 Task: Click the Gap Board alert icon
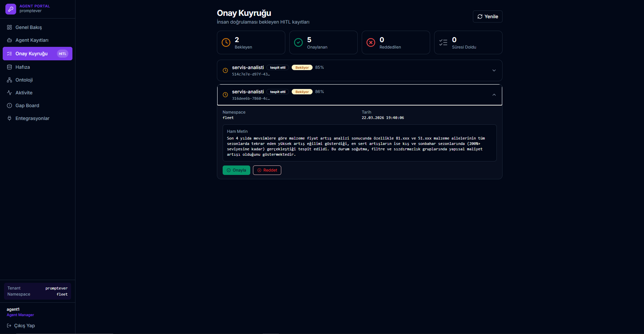9,105
